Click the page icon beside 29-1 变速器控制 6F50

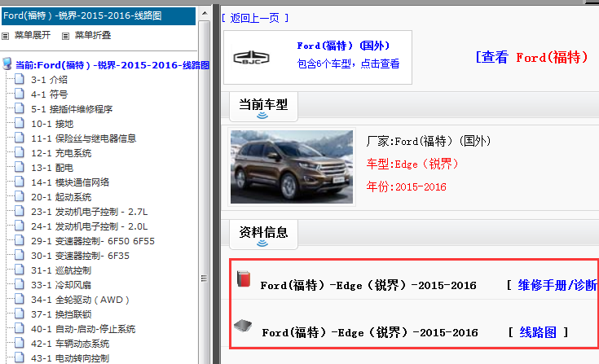click(19, 240)
